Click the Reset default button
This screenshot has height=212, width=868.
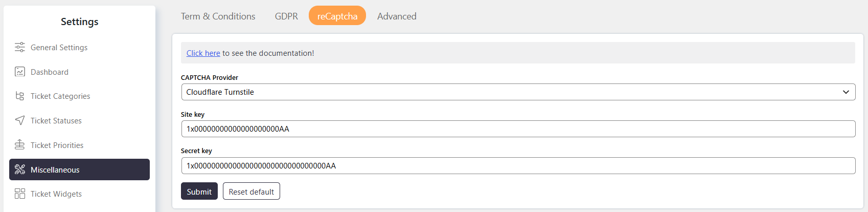[252, 191]
